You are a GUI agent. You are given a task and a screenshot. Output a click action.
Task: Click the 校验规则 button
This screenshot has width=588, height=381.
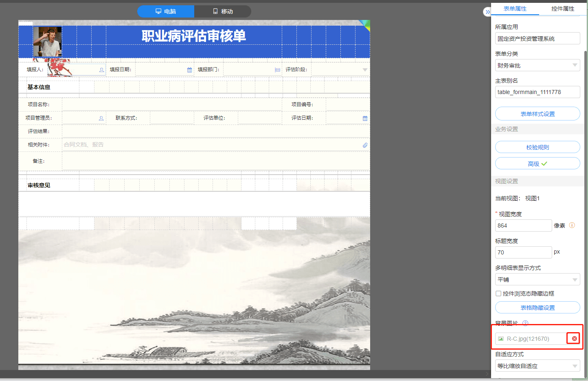tap(538, 147)
